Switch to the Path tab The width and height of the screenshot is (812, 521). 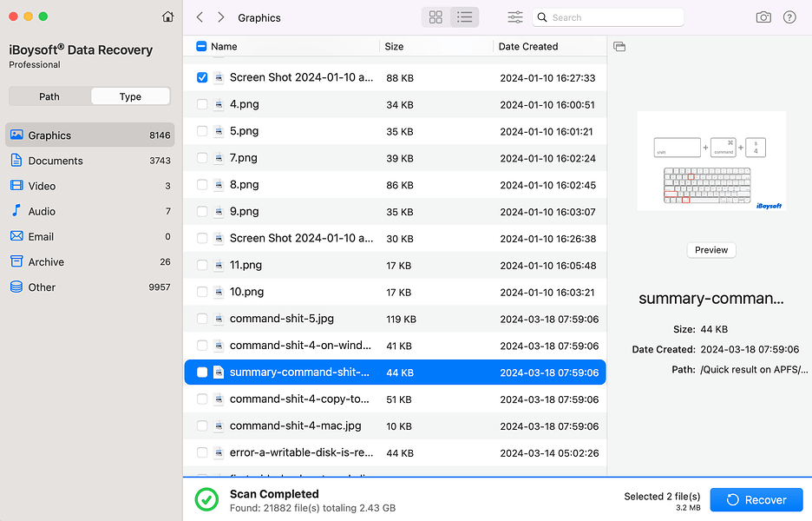click(x=49, y=96)
